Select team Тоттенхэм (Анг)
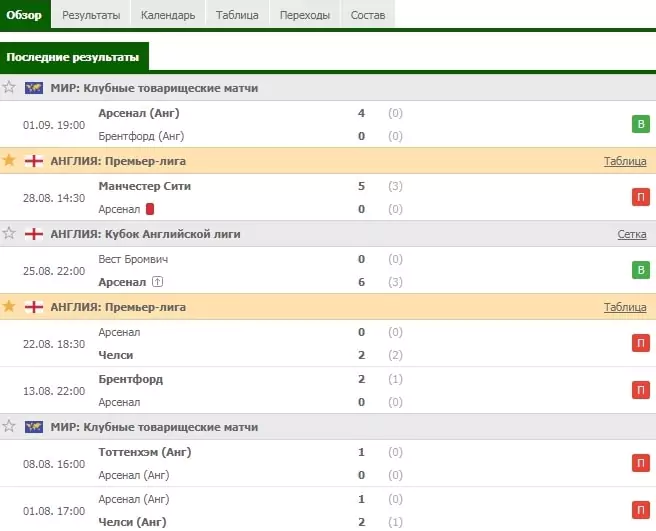The height and width of the screenshot is (531, 656). pos(145,452)
